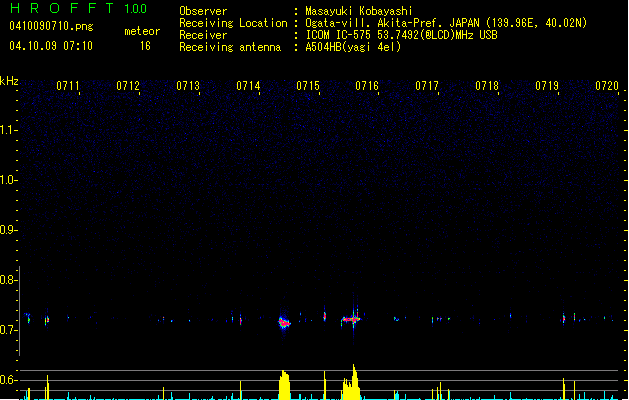The image size is (629, 400).
Task: Click the Receiver label
Action: 203,35
